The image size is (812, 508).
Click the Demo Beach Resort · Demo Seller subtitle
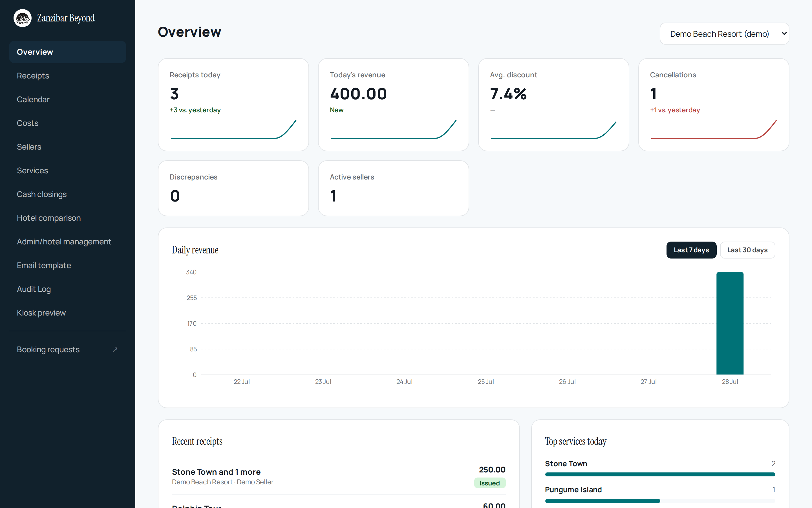coord(222,482)
